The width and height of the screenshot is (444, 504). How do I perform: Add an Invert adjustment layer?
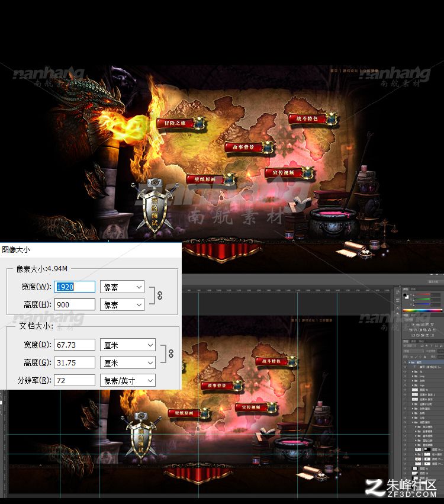point(413,335)
